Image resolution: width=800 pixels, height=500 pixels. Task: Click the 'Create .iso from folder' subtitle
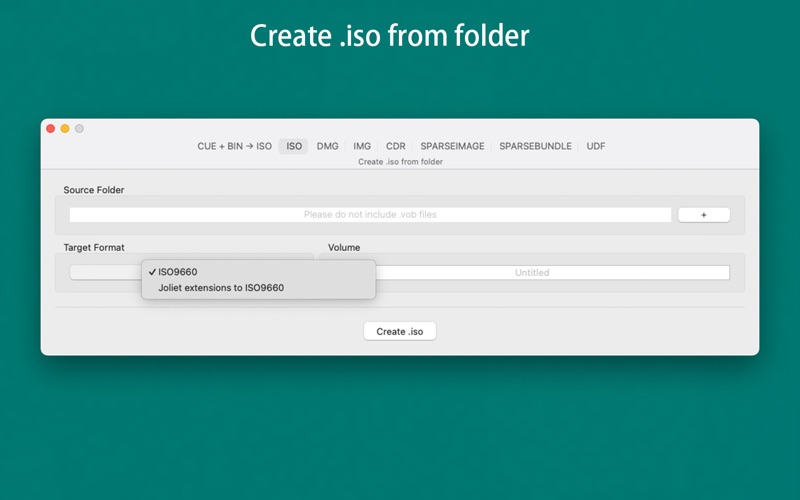400,162
